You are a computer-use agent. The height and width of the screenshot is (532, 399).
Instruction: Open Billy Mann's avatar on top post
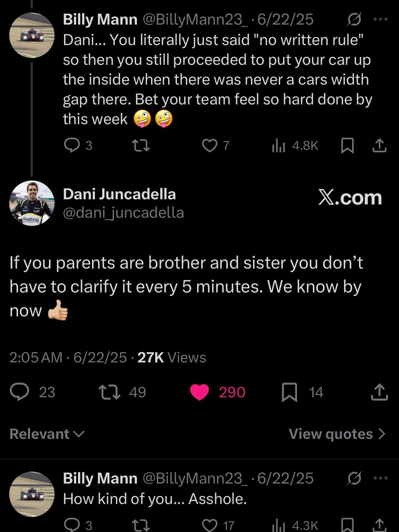(x=32, y=35)
